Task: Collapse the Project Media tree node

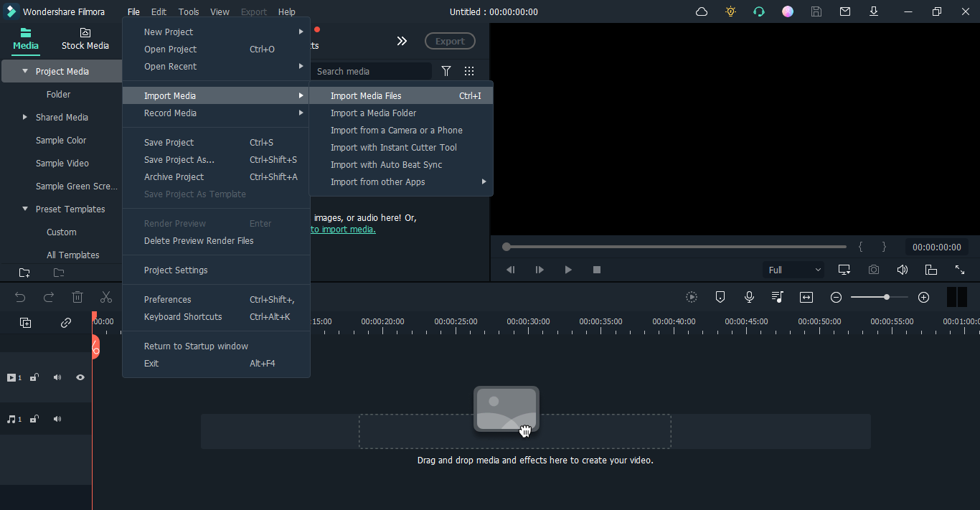Action: 25,71
